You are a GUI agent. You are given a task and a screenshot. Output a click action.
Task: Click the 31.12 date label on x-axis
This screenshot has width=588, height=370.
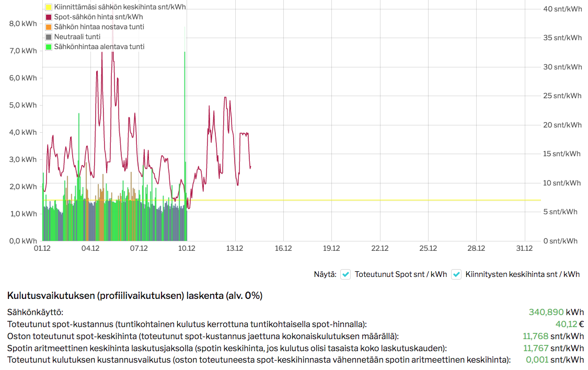(x=524, y=249)
